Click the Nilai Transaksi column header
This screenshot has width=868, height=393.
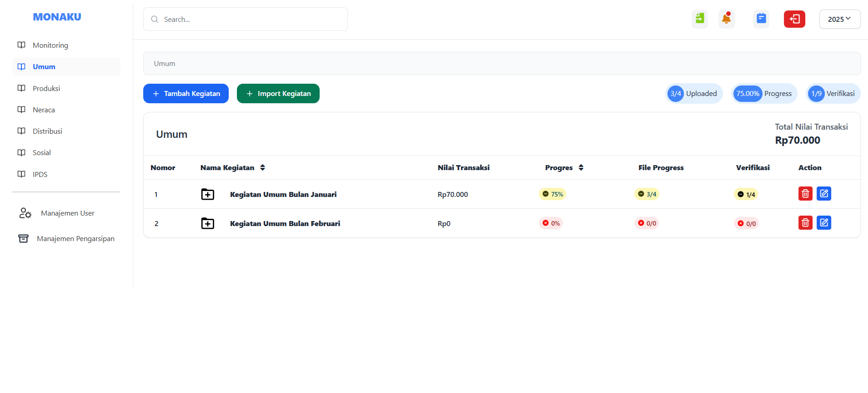coord(464,168)
